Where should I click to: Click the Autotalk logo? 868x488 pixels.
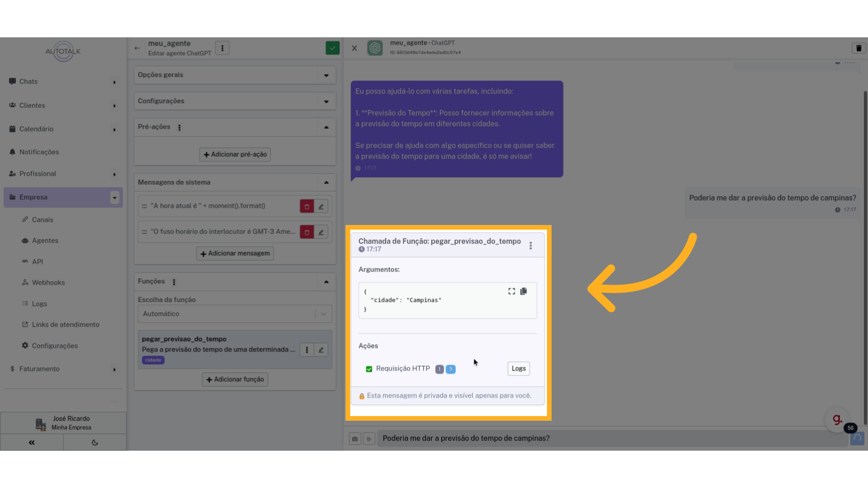(63, 52)
